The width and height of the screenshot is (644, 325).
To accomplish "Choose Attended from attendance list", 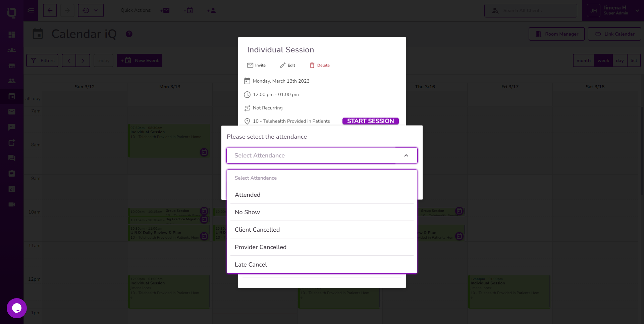I will pyautogui.click(x=322, y=195).
